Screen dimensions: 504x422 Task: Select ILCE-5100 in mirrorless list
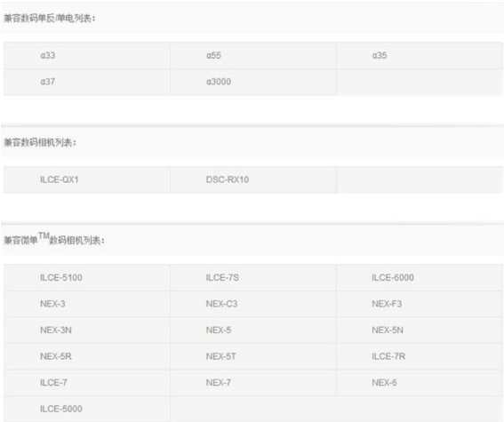coord(87,278)
